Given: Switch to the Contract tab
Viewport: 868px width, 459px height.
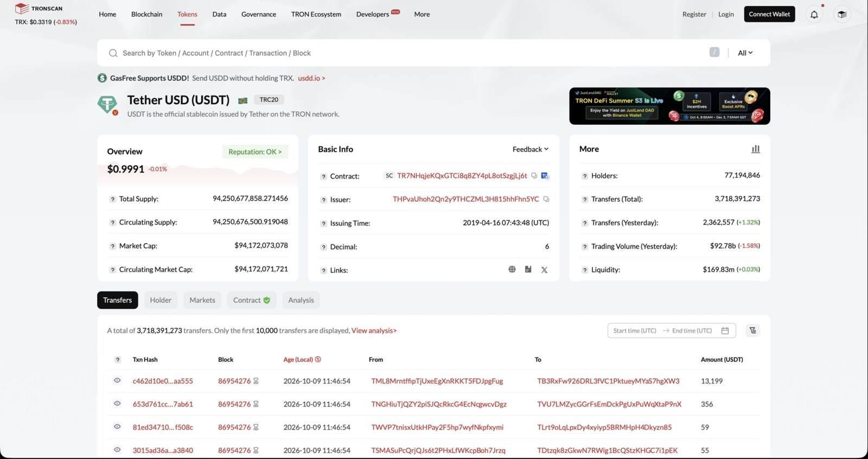Looking at the screenshot, I should (252, 300).
